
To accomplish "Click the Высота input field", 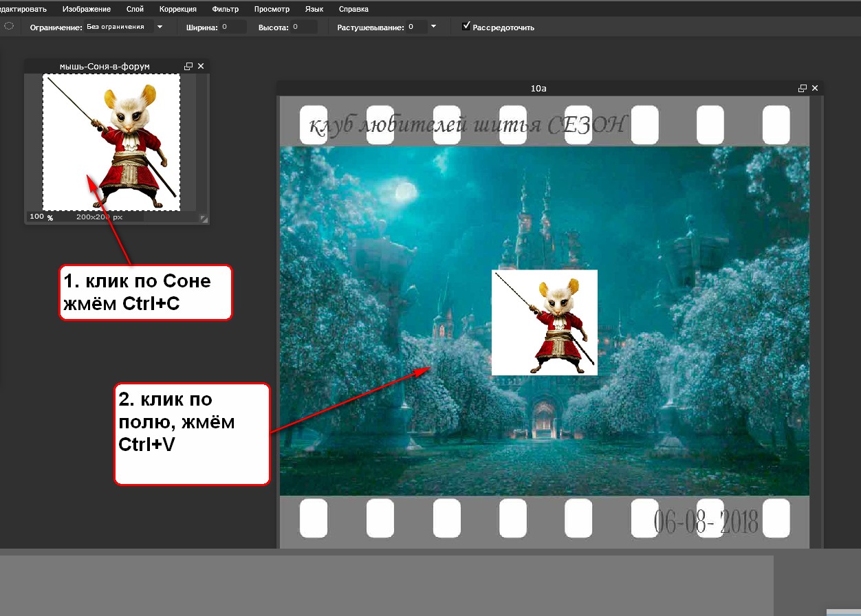I will [303, 27].
